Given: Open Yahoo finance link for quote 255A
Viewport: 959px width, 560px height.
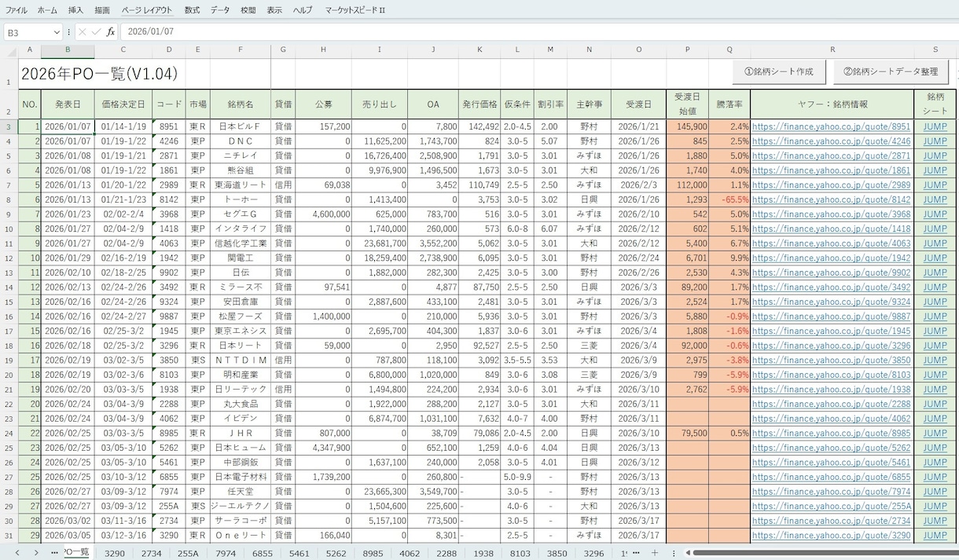Looking at the screenshot, I should 831,507.
